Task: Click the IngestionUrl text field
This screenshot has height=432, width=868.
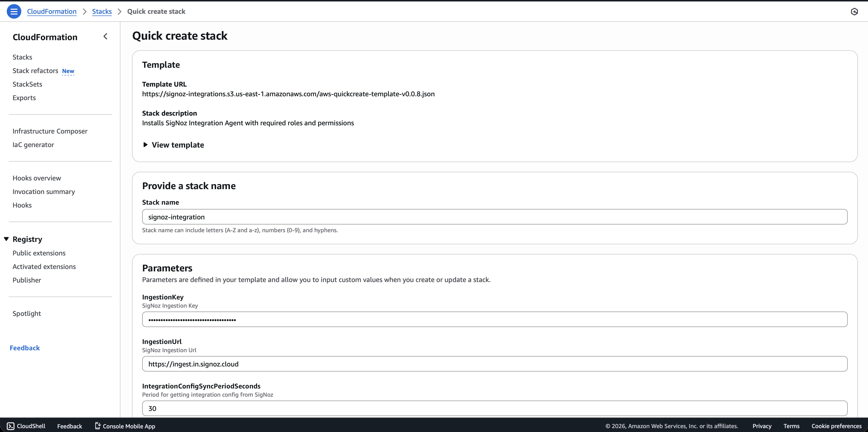Action: [x=494, y=364]
